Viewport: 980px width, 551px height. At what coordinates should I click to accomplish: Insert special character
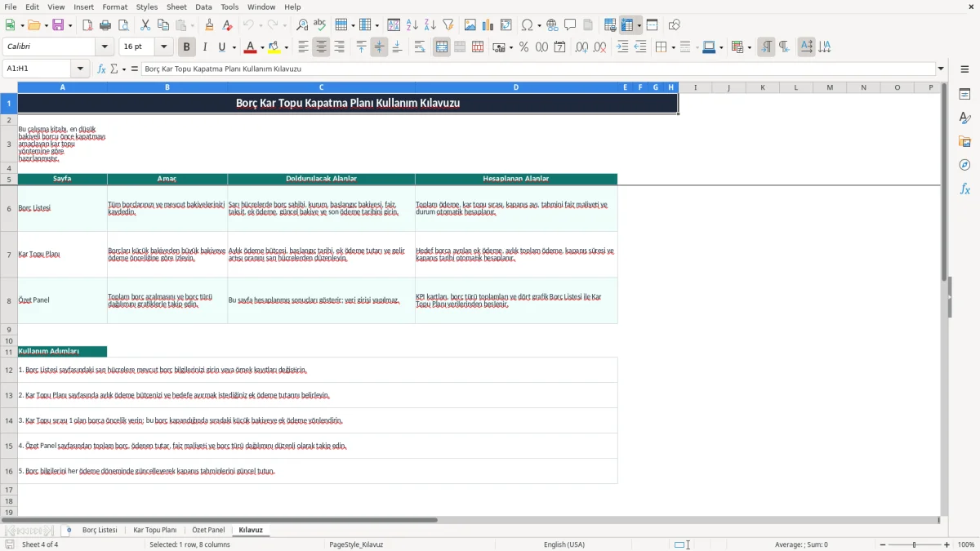[527, 25]
